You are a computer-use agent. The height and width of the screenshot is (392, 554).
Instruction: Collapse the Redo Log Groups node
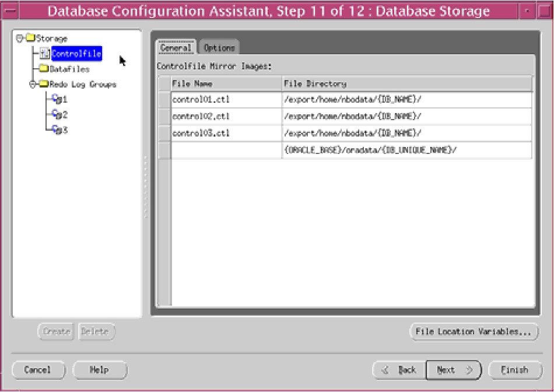[x=33, y=85]
